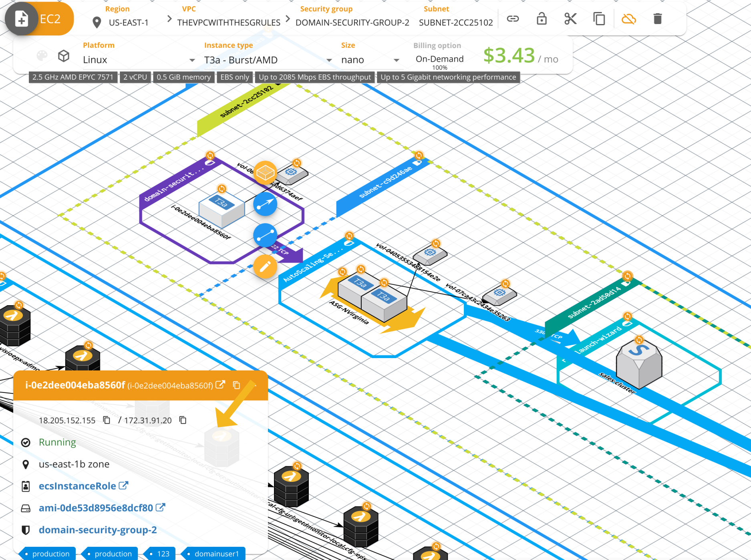Copy a shareable link using the link icon
This screenshot has height=560, width=751.
[x=513, y=18]
